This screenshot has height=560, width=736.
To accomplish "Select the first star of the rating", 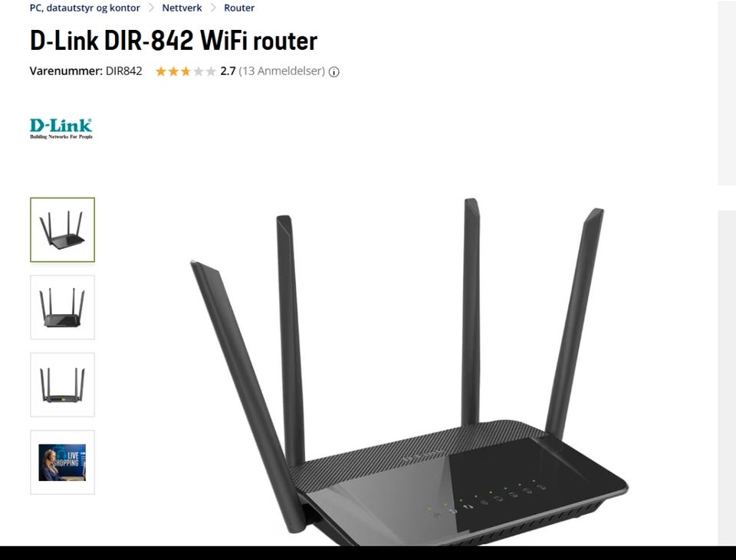I will point(161,71).
